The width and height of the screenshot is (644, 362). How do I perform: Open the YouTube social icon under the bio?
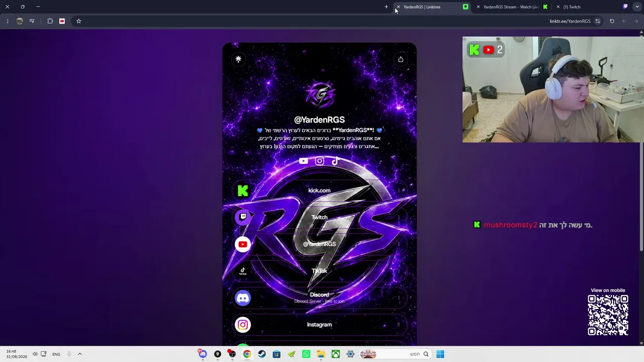[x=303, y=161]
